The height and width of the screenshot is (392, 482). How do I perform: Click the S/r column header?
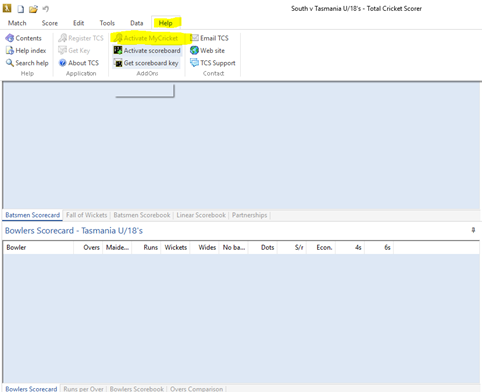(x=292, y=247)
